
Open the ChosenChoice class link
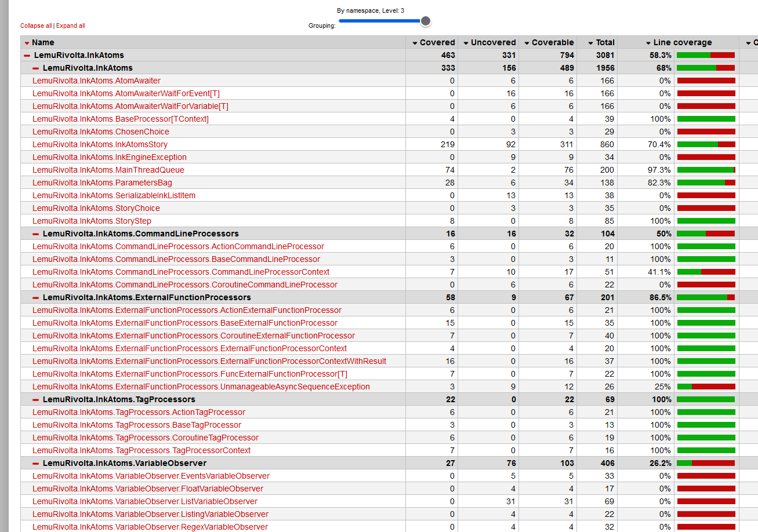pos(101,132)
